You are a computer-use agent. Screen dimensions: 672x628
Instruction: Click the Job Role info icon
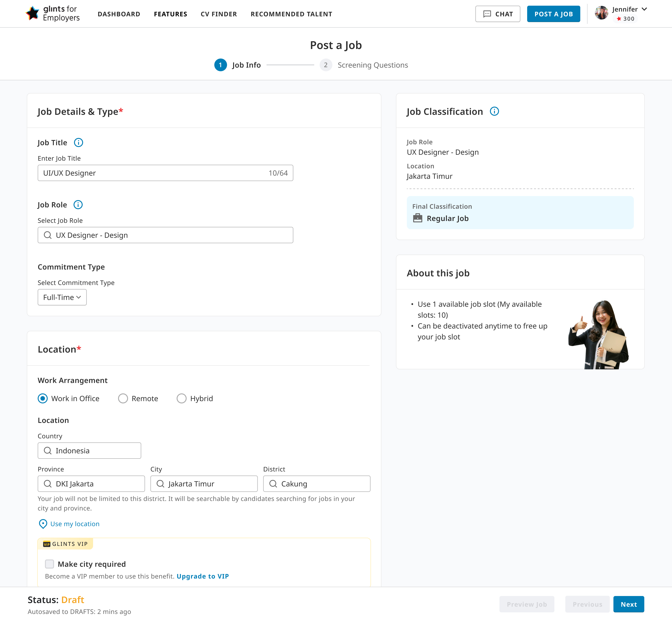click(x=78, y=205)
